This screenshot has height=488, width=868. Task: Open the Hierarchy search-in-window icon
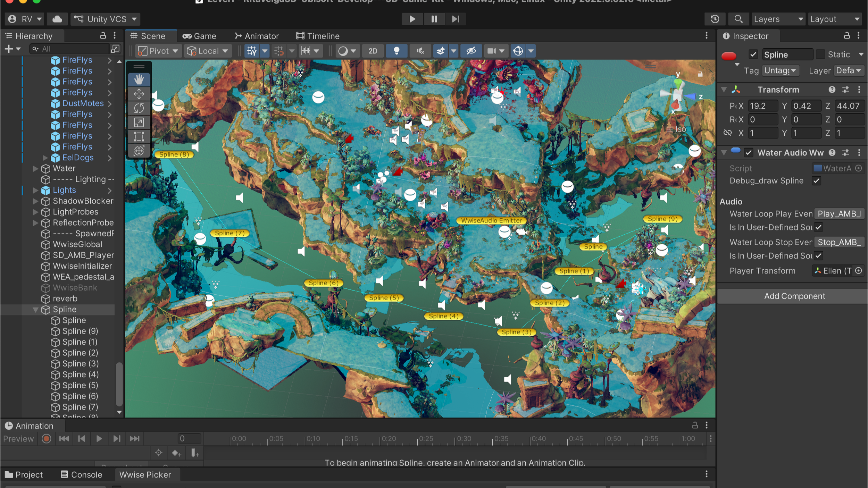tap(115, 49)
